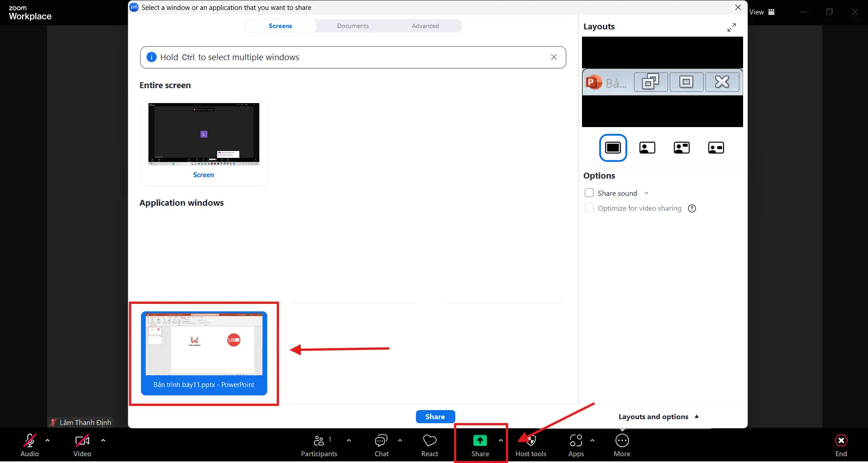Click the Optimize for video sharing help icon
This screenshot has width=868, height=463.
click(692, 208)
